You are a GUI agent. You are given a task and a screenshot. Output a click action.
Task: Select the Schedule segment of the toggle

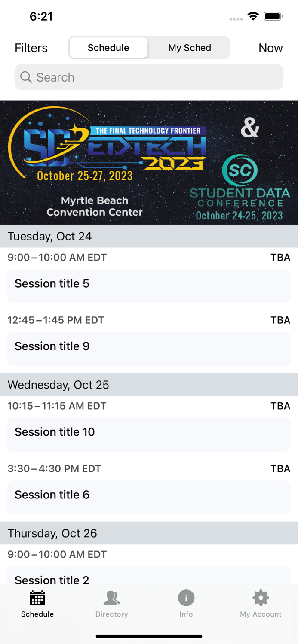pyautogui.click(x=108, y=48)
